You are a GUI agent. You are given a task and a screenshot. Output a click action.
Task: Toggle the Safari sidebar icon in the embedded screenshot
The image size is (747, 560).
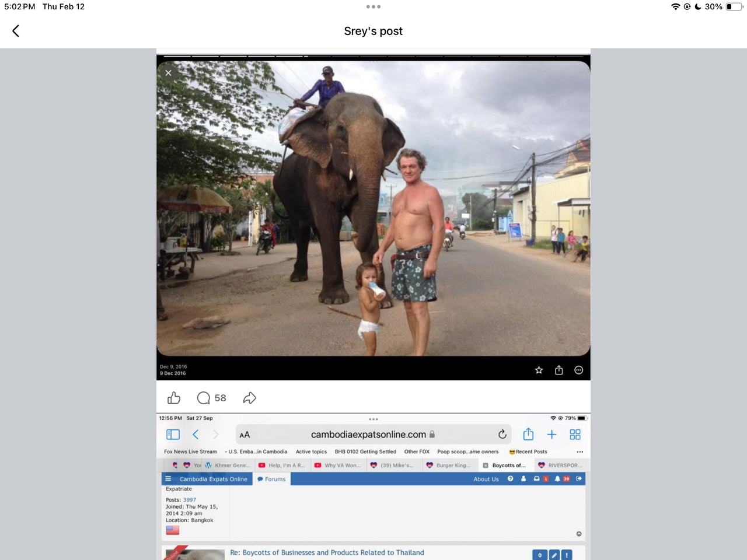click(173, 435)
